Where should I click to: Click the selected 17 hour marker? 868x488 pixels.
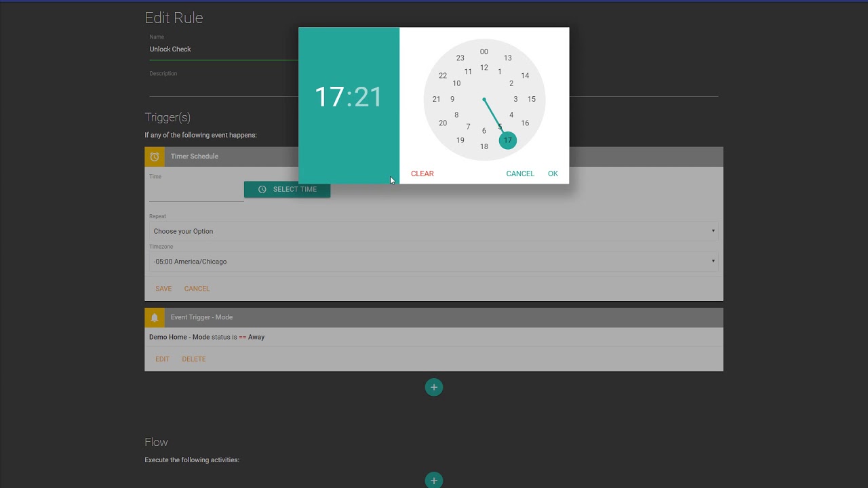tap(507, 140)
